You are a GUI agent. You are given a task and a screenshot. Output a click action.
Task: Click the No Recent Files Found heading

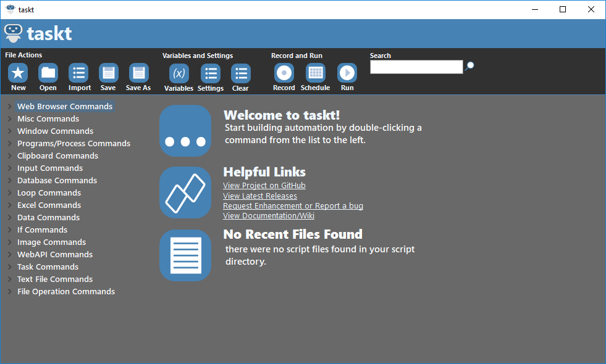pos(293,234)
